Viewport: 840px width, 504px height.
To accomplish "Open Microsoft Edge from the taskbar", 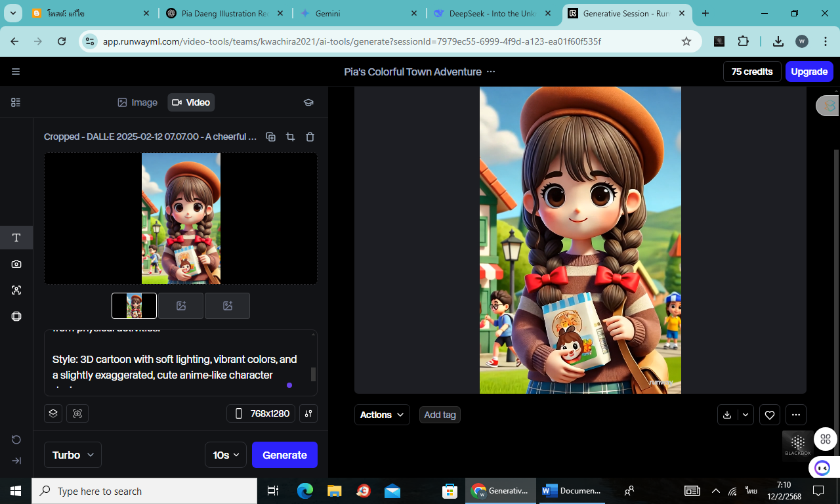I will 305,491.
